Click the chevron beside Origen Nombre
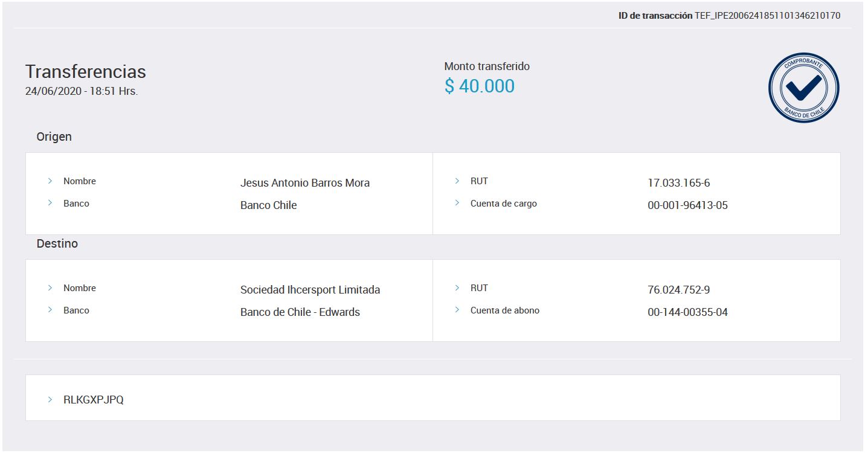The image size is (868, 453). click(50, 181)
